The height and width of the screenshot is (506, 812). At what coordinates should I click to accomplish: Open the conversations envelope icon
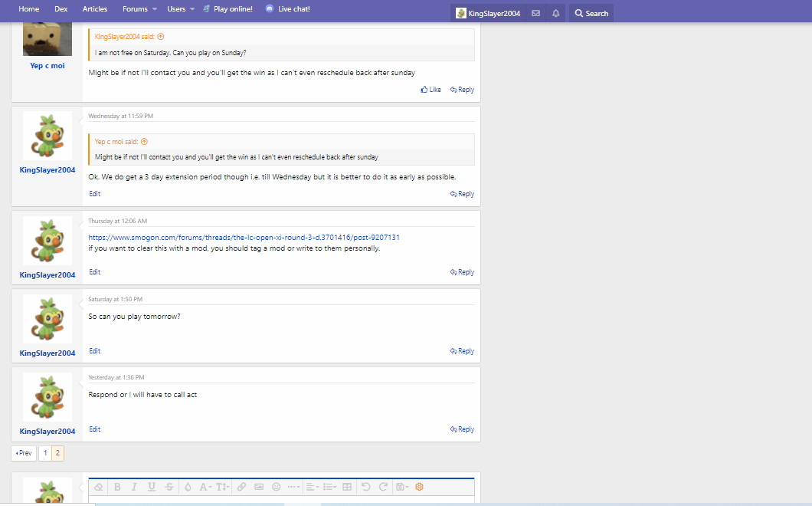[x=536, y=14]
